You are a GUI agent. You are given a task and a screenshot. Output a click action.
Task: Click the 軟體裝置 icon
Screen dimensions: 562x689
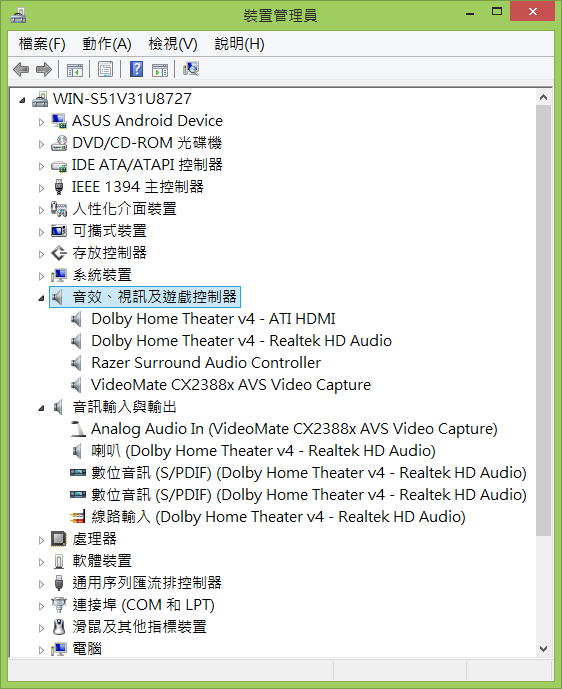(59, 561)
